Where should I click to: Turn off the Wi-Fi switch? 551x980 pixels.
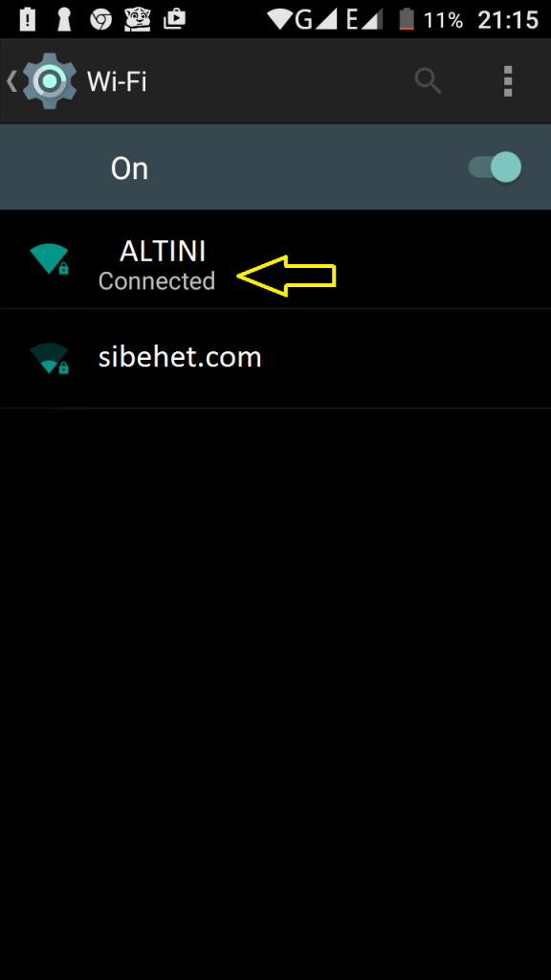point(495,167)
